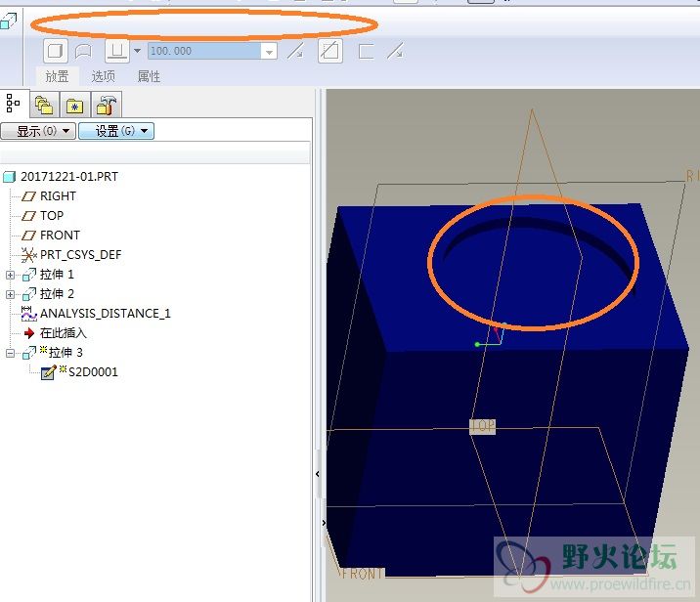The height and width of the screenshot is (602, 700).
Task: Open the depth option dropdown arrow
Action: (x=138, y=51)
